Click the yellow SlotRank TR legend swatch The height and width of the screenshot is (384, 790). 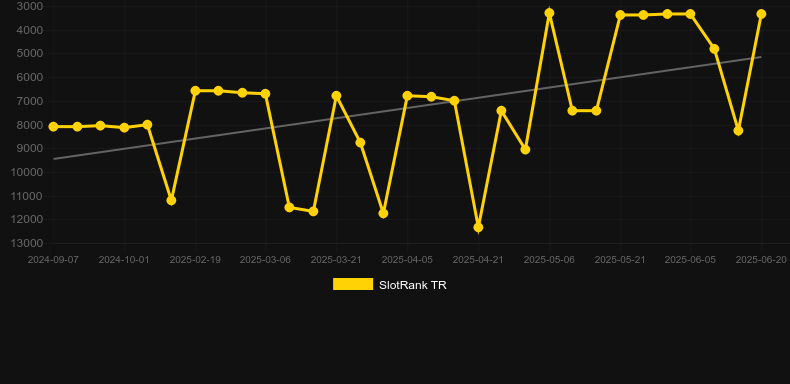[x=353, y=284]
